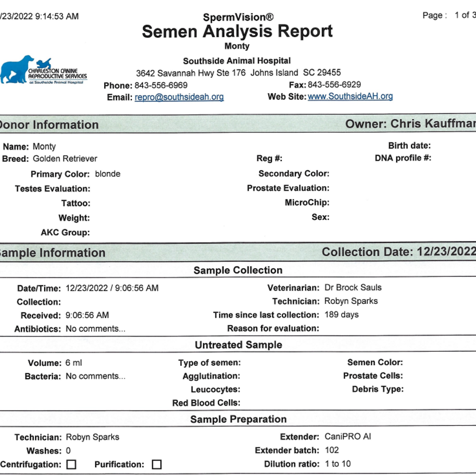Click the 'Sex:' label
Screen dimensions: 476x476
click(x=321, y=217)
